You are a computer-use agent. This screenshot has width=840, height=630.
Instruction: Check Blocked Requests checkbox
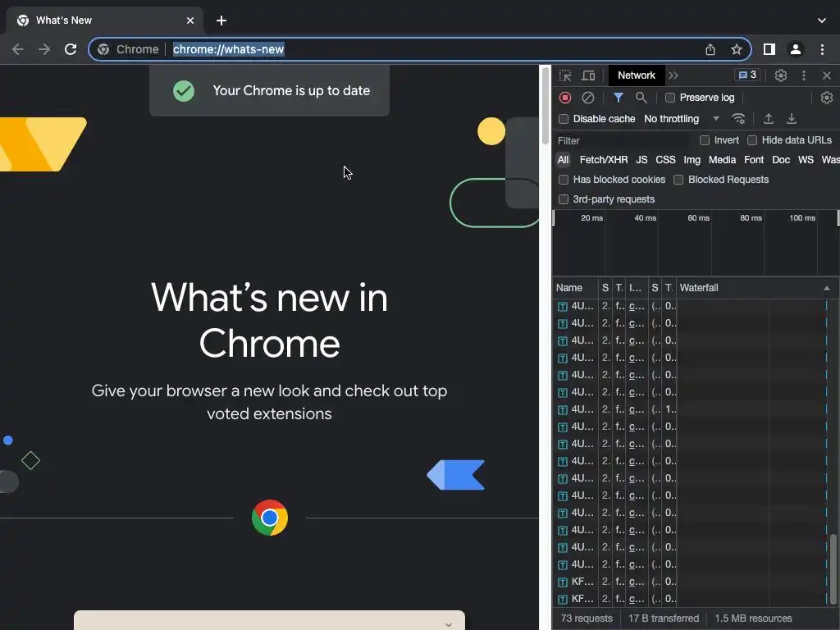[678, 180]
